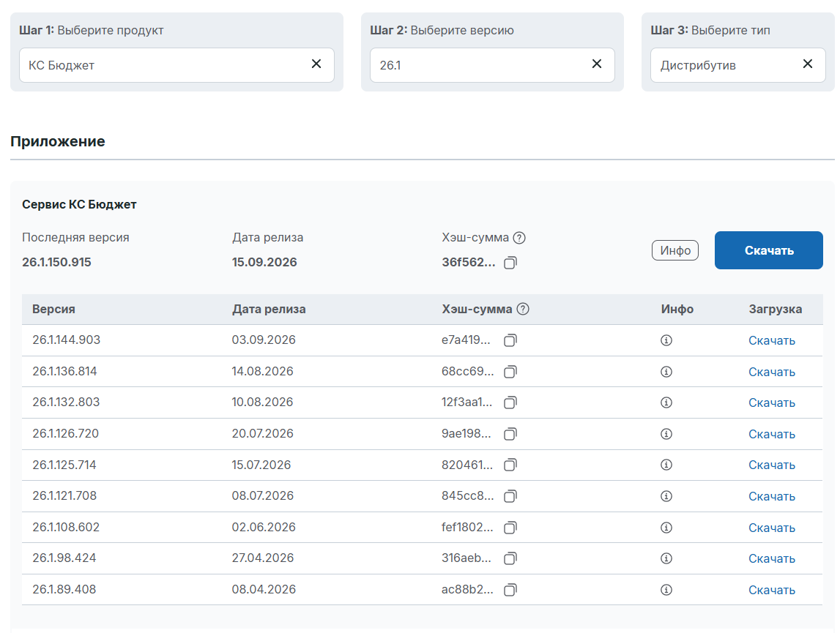Download version 26.1.125.714 via Скачать link
The width and height of the screenshot is (840, 633).
[771, 465]
